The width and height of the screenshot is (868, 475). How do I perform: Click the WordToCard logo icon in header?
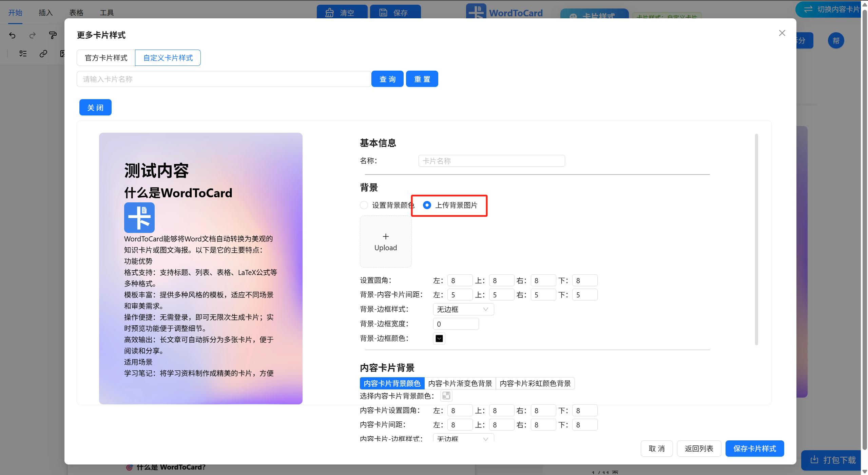[476, 12]
